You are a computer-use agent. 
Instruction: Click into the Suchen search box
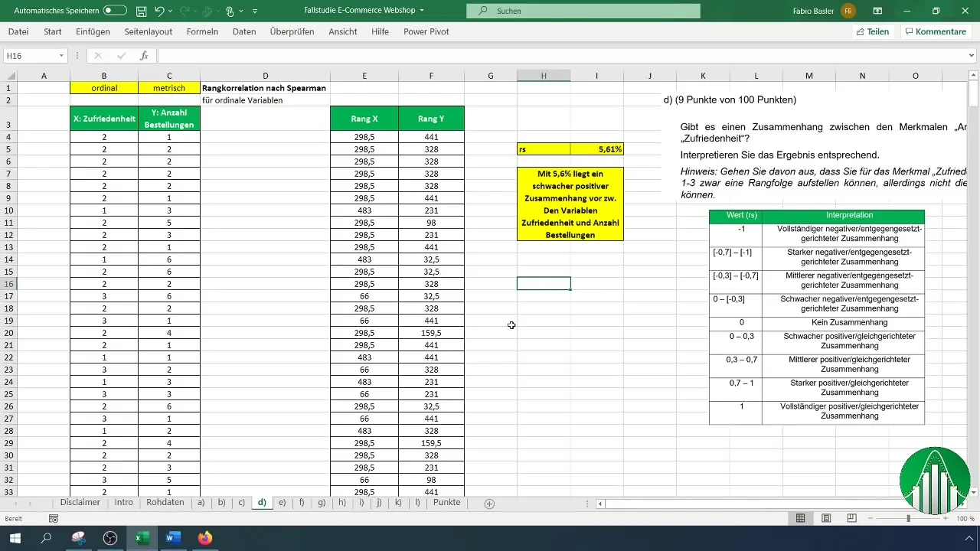[583, 11]
